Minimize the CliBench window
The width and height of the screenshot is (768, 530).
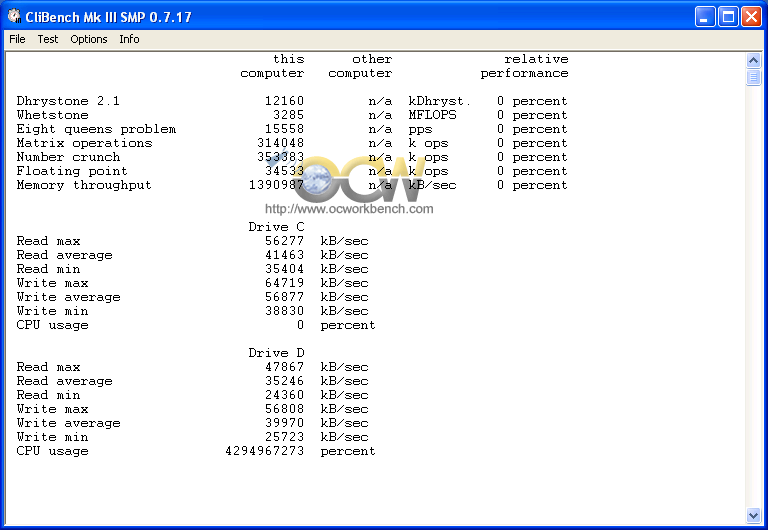[x=704, y=17]
